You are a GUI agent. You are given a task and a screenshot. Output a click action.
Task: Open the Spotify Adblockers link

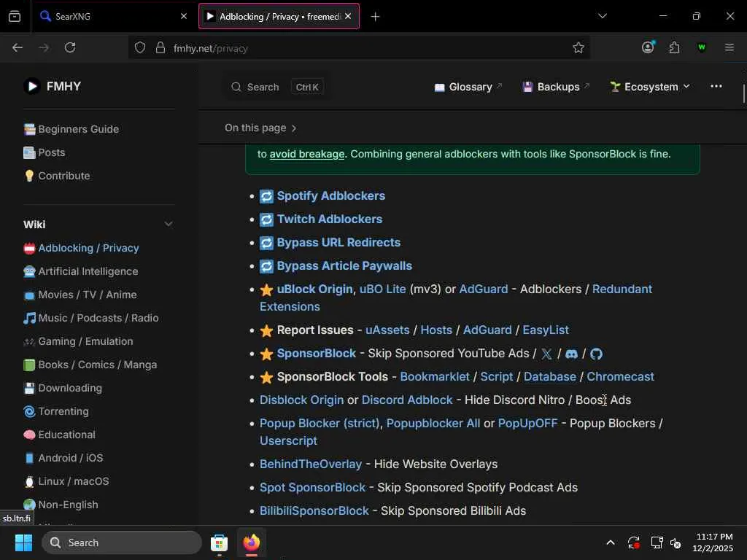(330, 195)
